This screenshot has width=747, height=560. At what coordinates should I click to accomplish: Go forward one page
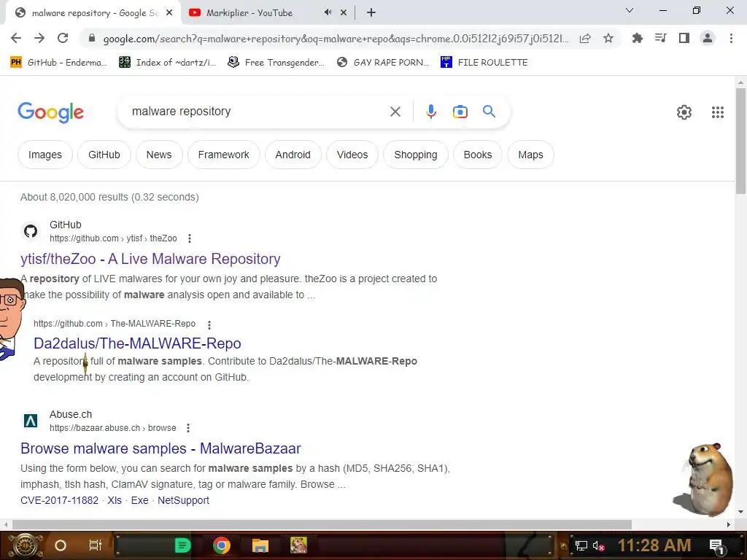tap(39, 38)
